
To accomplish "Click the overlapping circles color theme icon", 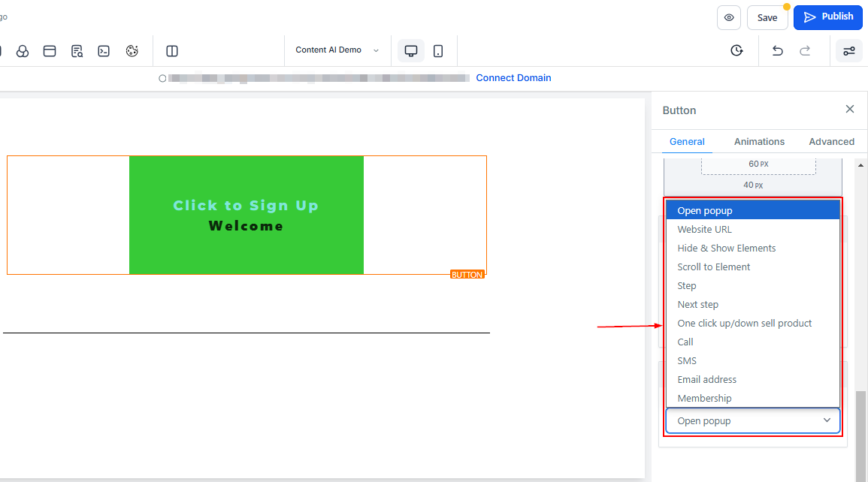I will [23, 51].
